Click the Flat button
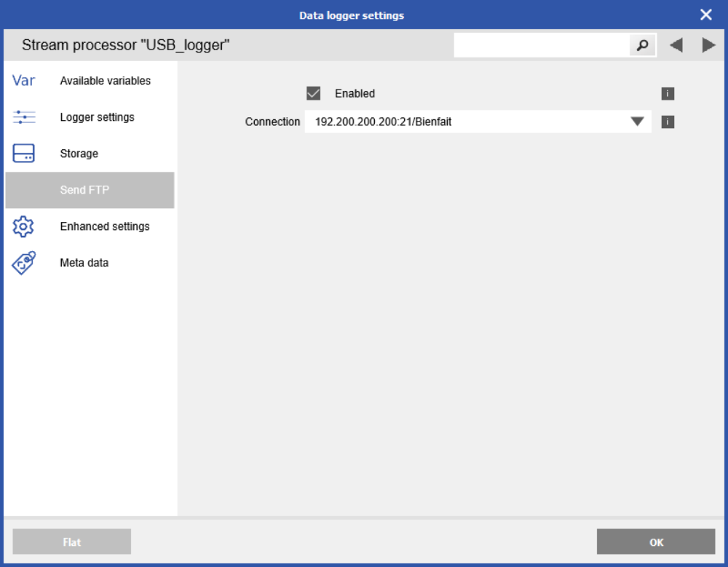Viewport: 728px width, 567px height. pyautogui.click(x=71, y=542)
